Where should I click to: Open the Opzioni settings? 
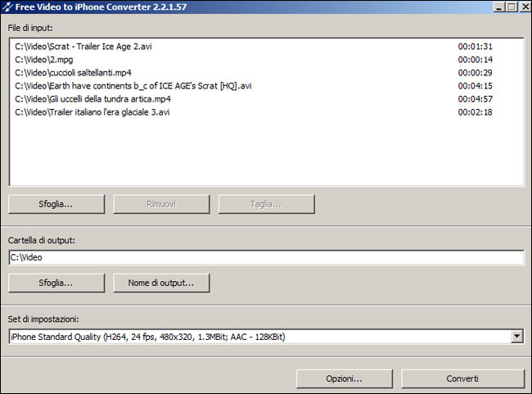click(x=345, y=378)
